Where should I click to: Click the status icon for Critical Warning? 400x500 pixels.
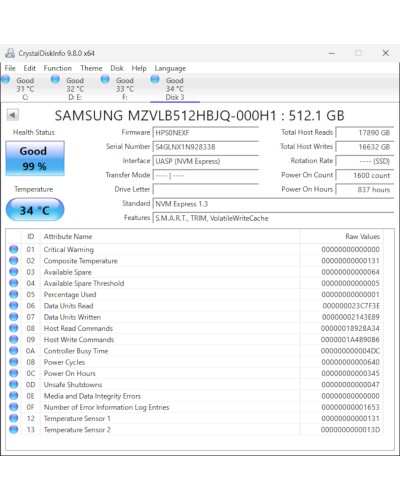[x=14, y=249]
